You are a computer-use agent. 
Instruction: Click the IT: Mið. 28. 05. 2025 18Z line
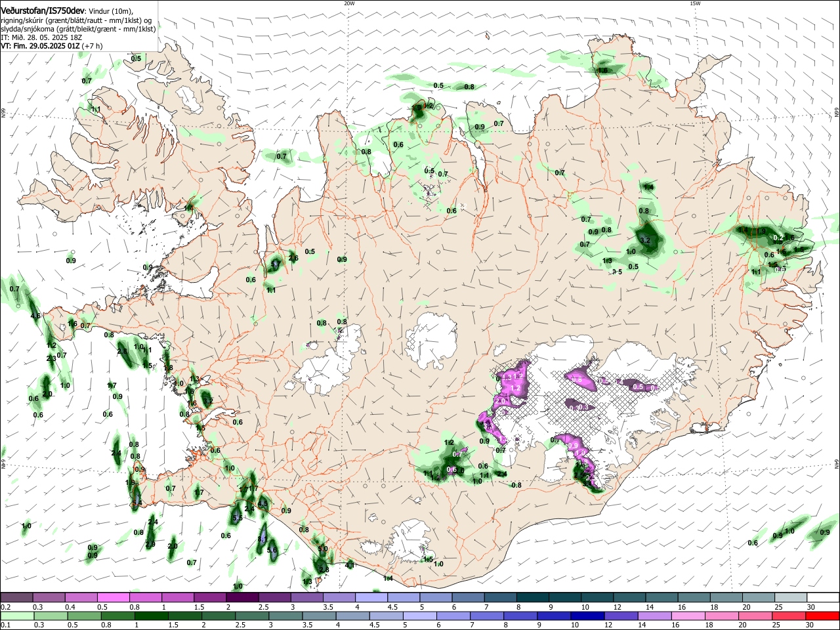point(41,37)
